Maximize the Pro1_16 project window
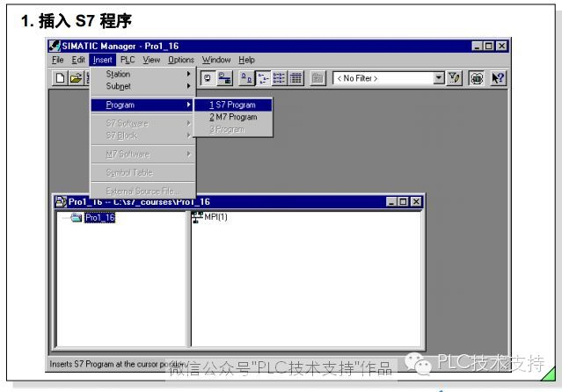Image resolution: width=562 pixels, height=392 pixels. pyautogui.click(x=403, y=202)
